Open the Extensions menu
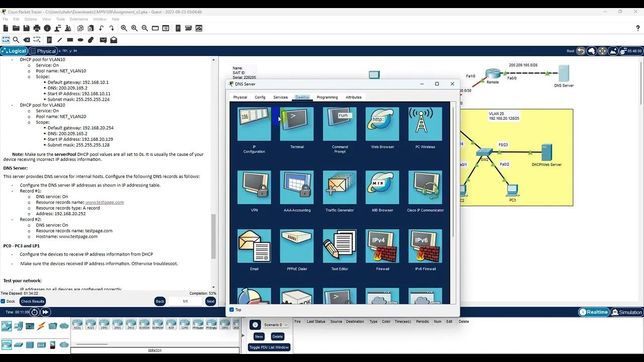644x362 pixels. 78,19
